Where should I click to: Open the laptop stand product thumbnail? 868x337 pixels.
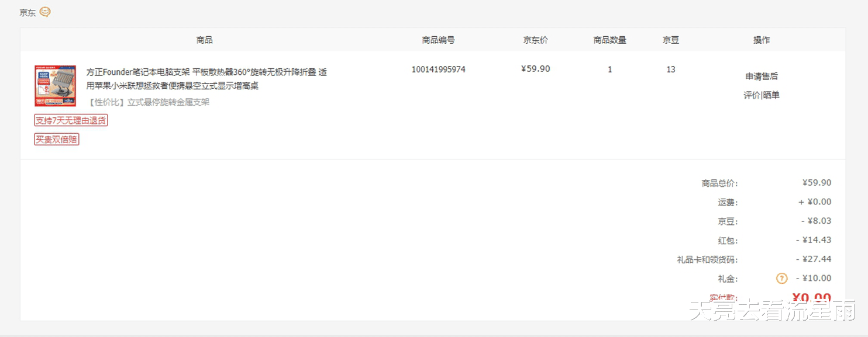55,86
